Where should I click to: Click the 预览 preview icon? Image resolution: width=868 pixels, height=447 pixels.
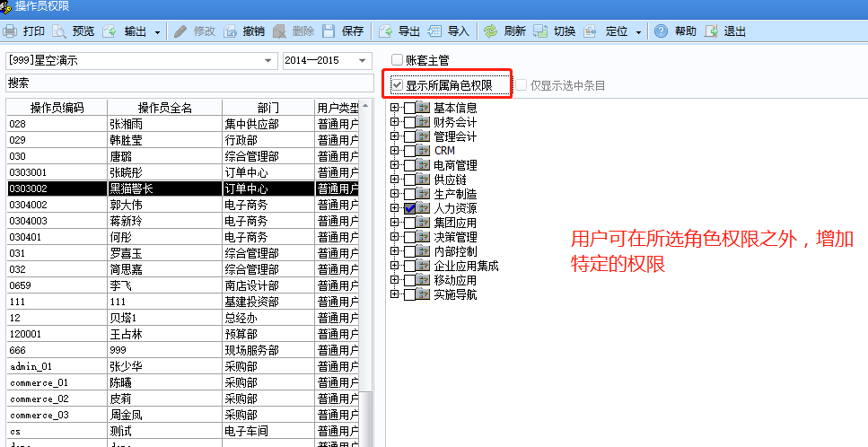[x=59, y=31]
